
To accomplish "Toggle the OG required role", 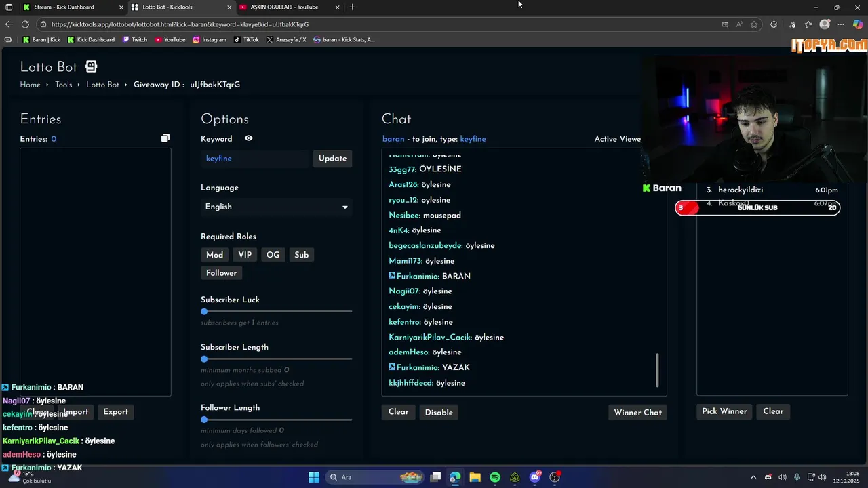I will point(273,255).
